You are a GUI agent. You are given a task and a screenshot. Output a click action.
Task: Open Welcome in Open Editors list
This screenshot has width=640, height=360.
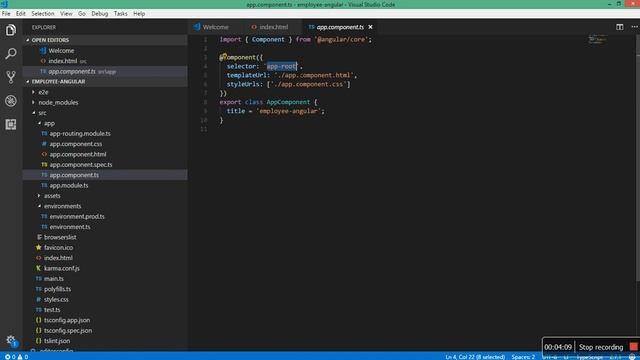[x=105, y=51]
